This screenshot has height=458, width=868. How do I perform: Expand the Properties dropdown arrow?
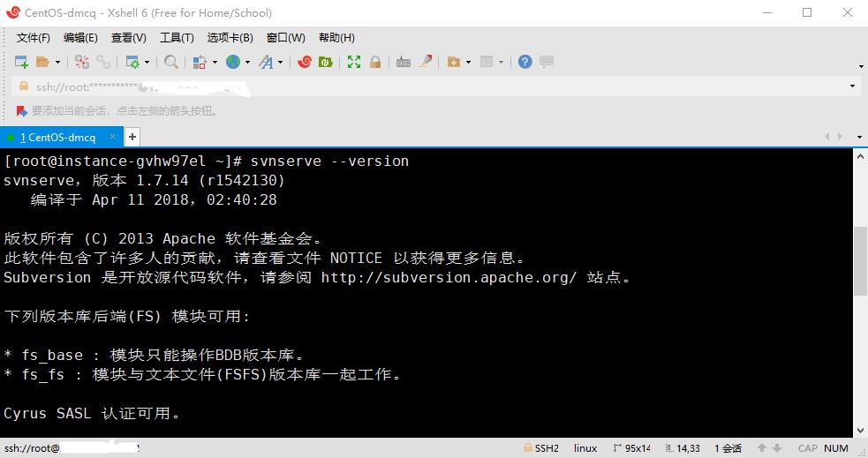point(147,62)
